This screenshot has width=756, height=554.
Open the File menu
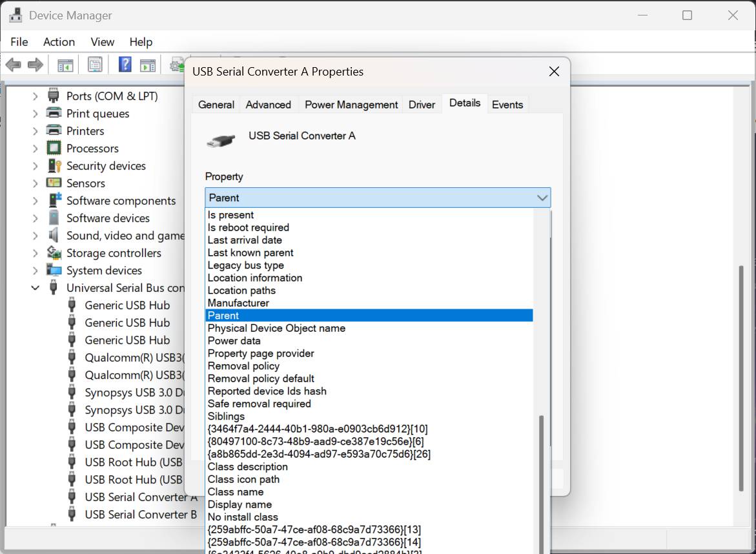[19, 42]
